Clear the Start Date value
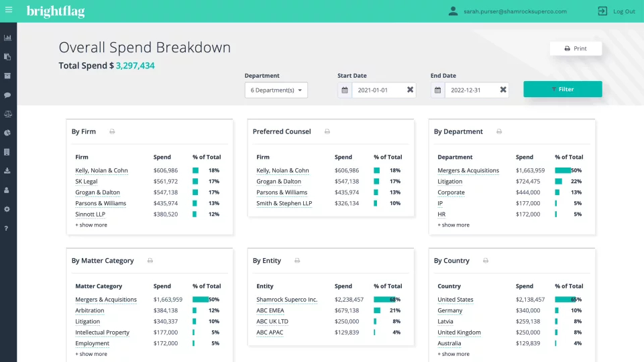This screenshot has width=644, height=362. pos(410,89)
